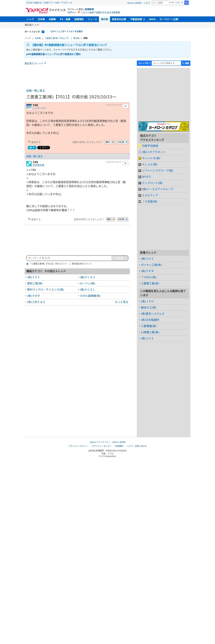
Task: Click the 新規取得 ID link
Action: point(89,9)
